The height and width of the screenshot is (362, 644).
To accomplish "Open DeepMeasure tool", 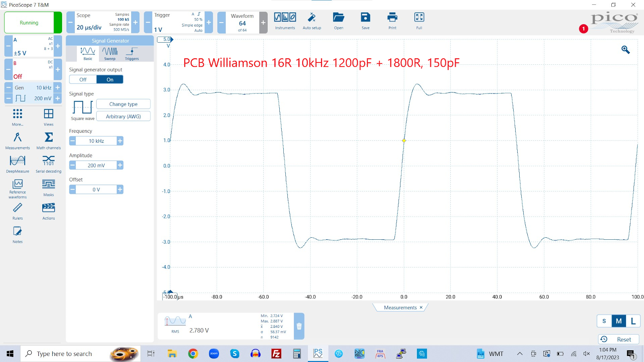I will [x=17, y=164].
